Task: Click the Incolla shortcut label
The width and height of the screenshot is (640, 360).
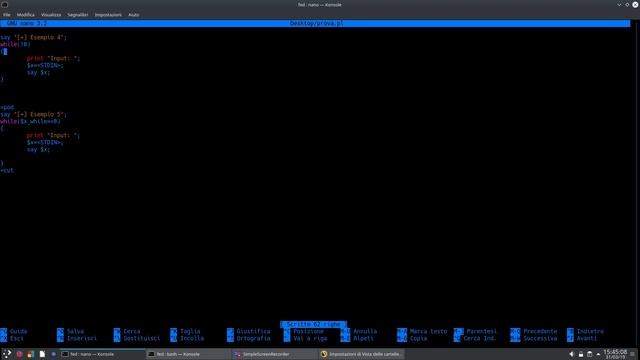Action: (x=192, y=338)
